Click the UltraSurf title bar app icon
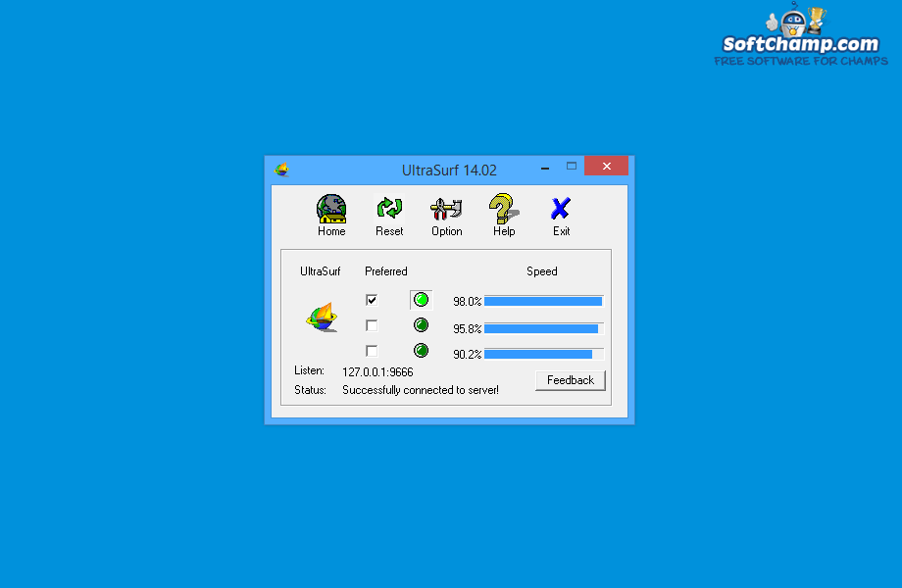The width and height of the screenshot is (902, 588). click(282, 170)
